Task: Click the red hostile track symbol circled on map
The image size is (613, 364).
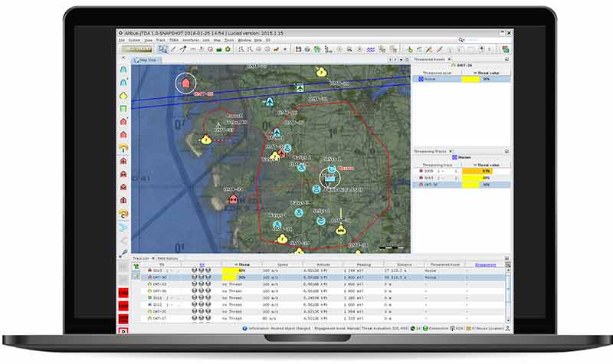Action: coord(185,83)
